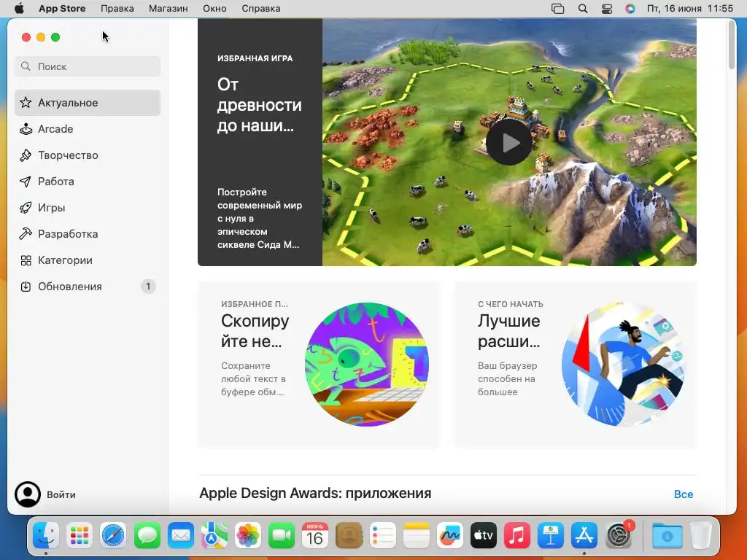This screenshot has width=747, height=560.
Task: Click Stage Manager icon in menu bar
Action: click(558, 9)
